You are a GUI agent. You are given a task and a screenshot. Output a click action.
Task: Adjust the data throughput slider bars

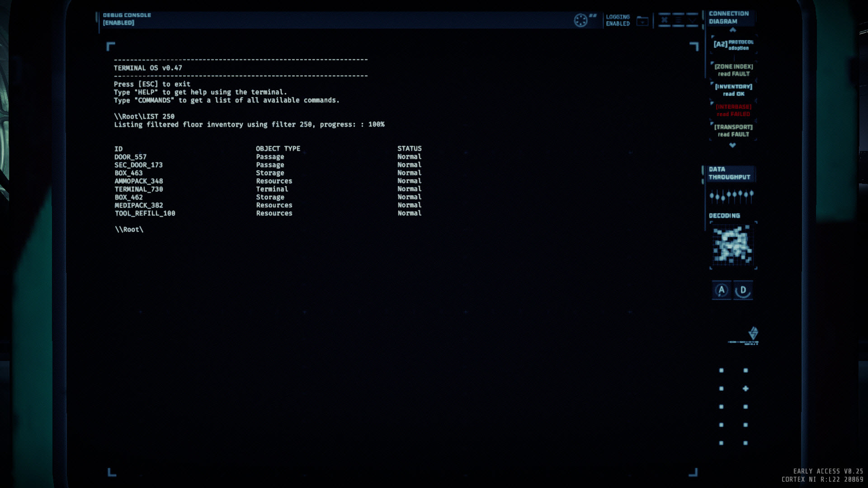[731, 196]
